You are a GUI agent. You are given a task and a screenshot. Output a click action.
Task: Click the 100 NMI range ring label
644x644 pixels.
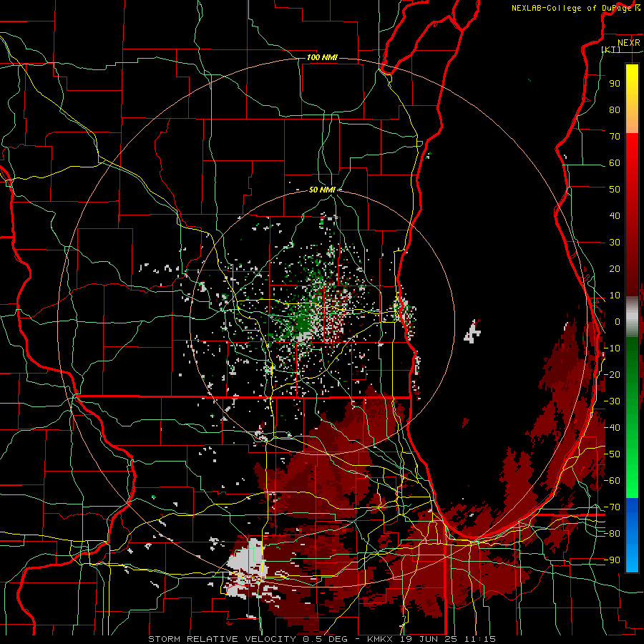click(322, 57)
